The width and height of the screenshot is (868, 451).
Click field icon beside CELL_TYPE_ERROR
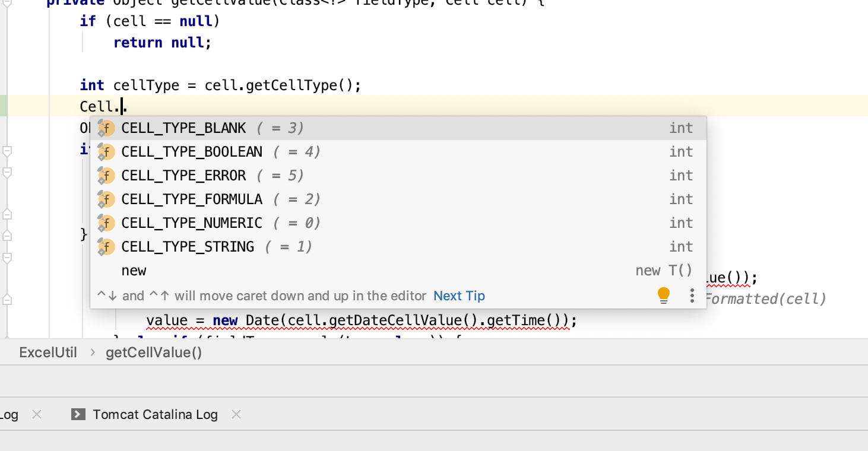106,176
